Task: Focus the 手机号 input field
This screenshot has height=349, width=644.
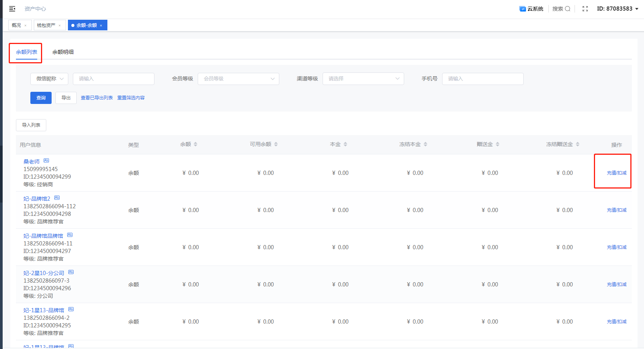Action: click(x=483, y=79)
